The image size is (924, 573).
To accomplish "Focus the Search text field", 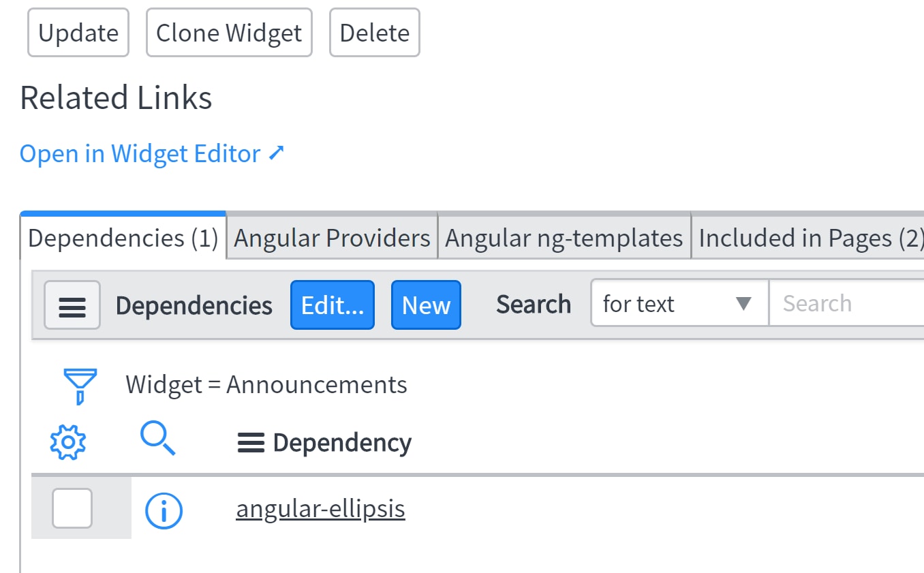I will 846,303.
